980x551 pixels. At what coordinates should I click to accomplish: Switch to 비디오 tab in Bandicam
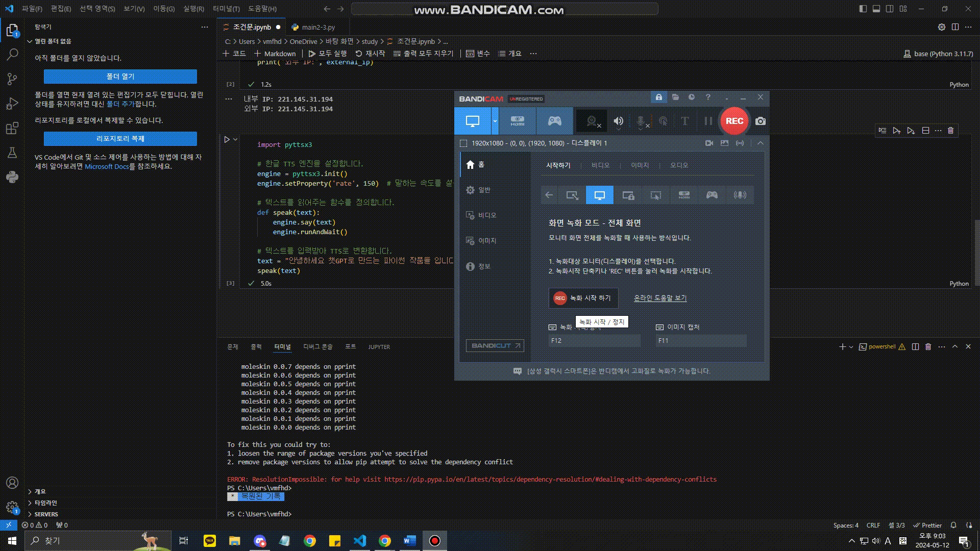(600, 165)
